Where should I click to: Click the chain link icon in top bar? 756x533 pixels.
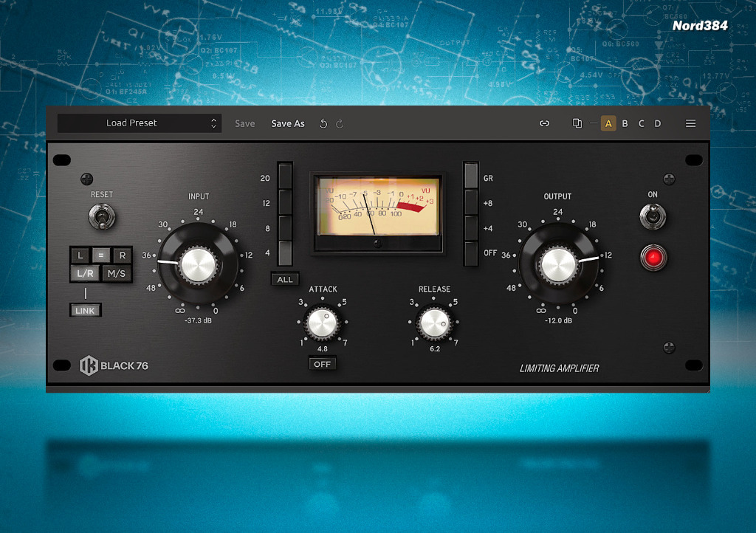pos(544,123)
